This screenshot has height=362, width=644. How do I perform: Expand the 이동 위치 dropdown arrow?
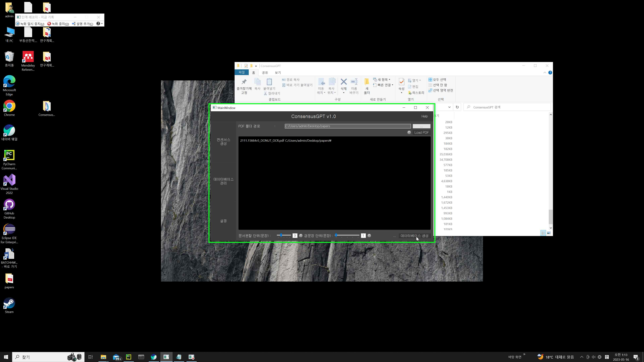[x=325, y=93]
